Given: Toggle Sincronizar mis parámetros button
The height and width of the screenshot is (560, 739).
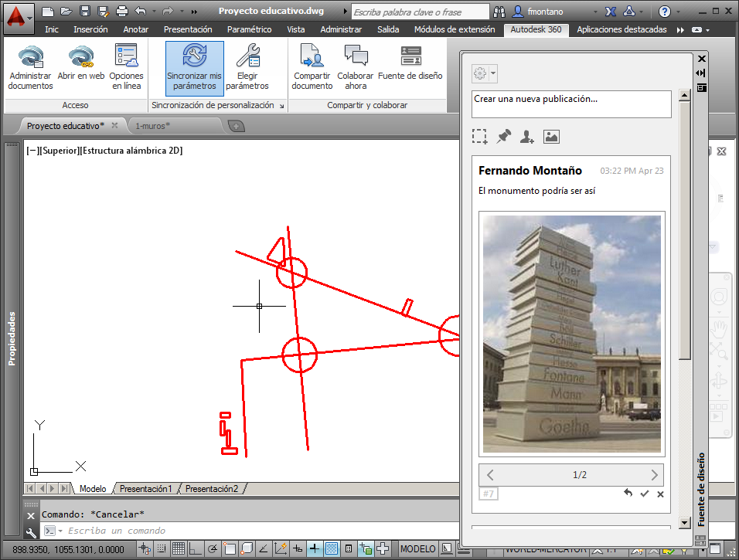Looking at the screenshot, I should (195, 68).
